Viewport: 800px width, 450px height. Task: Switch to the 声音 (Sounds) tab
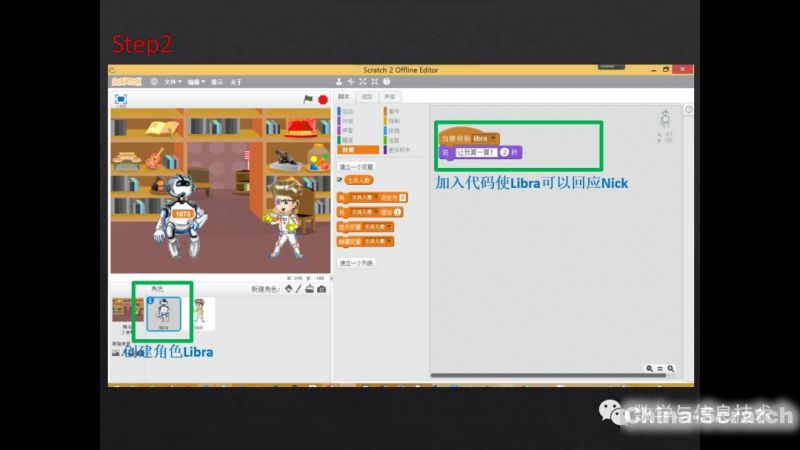[x=389, y=97]
